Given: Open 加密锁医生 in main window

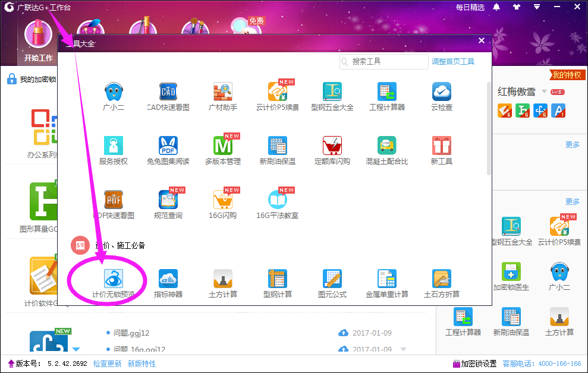Looking at the screenshot, I should click(x=511, y=277).
